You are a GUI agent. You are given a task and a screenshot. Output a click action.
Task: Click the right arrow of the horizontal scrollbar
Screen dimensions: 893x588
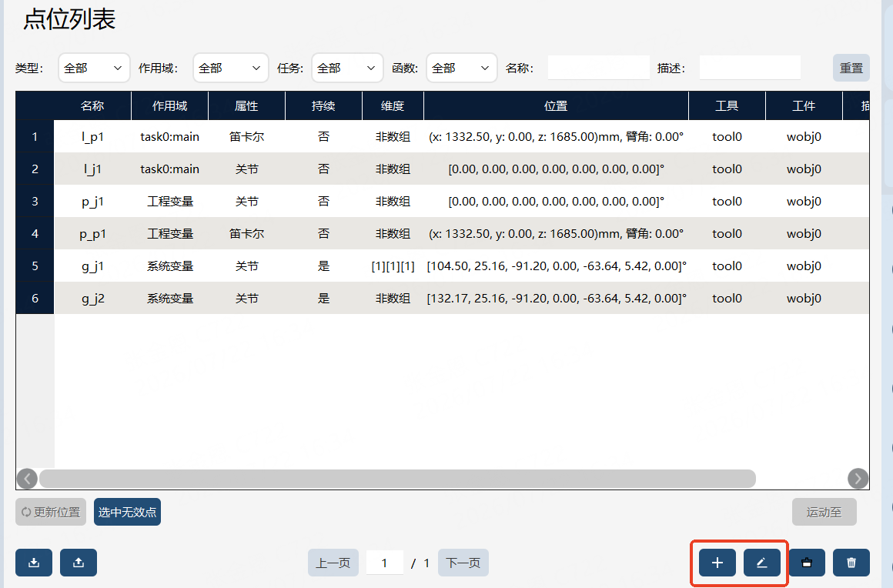click(x=858, y=479)
